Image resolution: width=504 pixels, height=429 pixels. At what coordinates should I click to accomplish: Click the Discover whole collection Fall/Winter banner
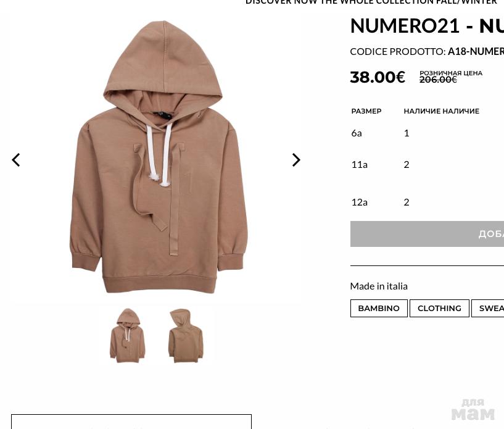[371, 2]
